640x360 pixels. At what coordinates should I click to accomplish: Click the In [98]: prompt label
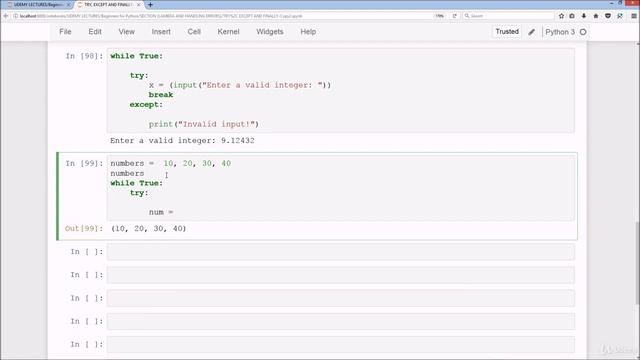[84, 56]
